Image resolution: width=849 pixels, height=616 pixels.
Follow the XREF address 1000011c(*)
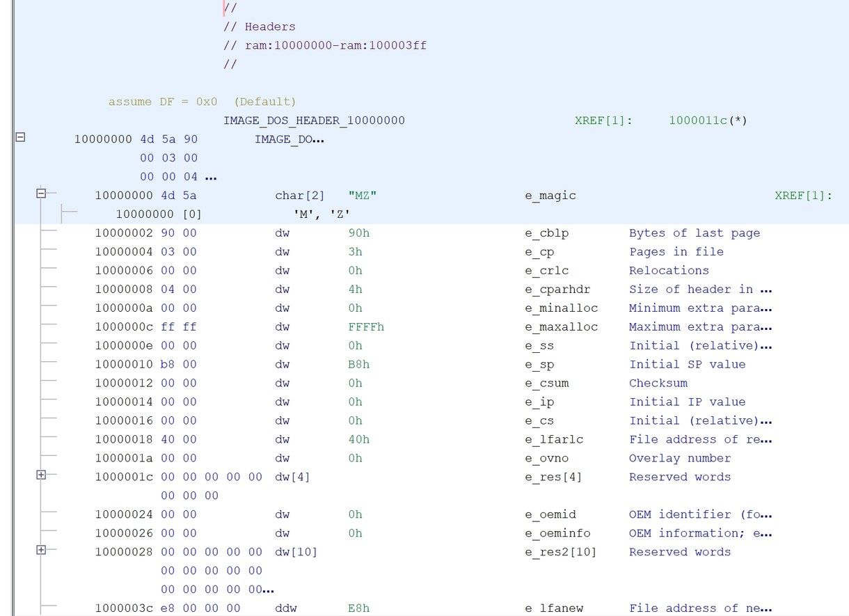point(708,120)
